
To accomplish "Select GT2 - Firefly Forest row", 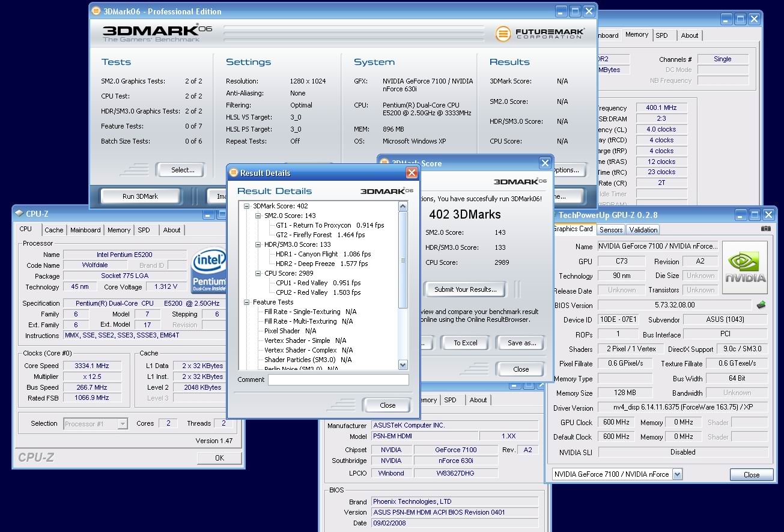I will point(320,235).
